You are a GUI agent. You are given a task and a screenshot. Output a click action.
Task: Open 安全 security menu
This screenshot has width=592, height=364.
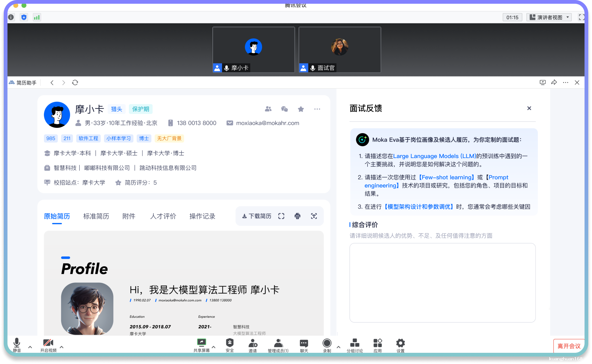click(230, 345)
